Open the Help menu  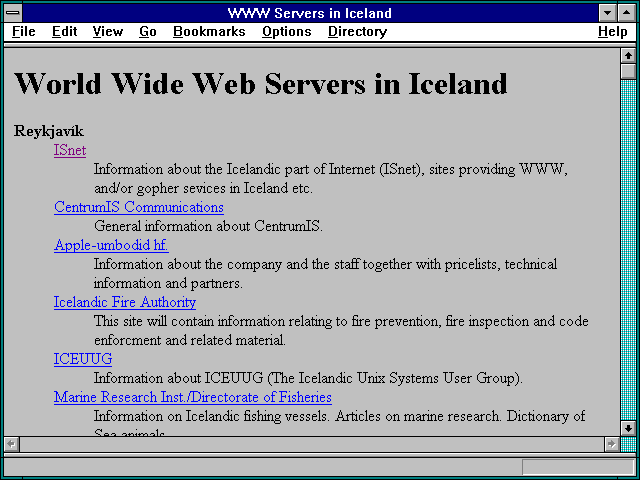(612, 31)
